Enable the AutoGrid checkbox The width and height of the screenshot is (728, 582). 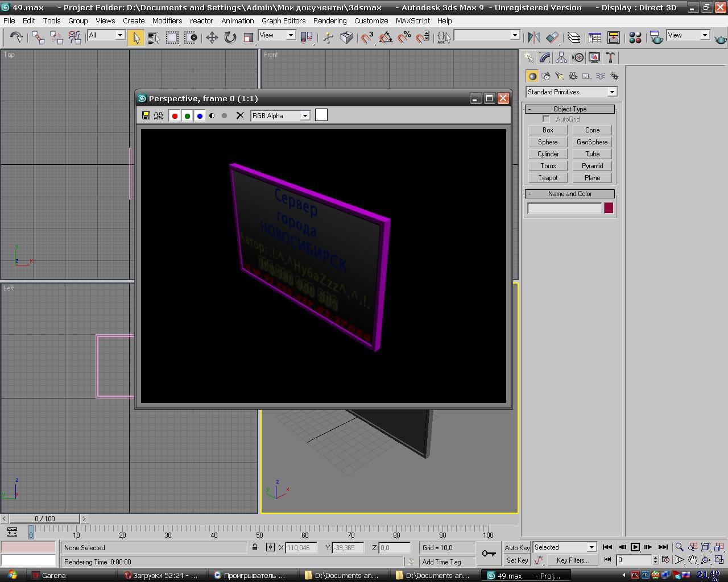pos(546,119)
